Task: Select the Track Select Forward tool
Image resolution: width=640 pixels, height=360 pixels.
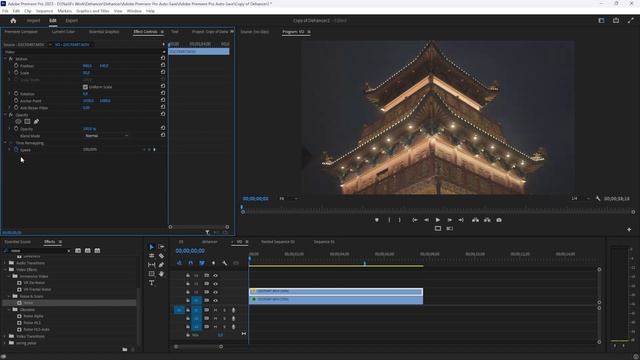Action: pos(161,247)
